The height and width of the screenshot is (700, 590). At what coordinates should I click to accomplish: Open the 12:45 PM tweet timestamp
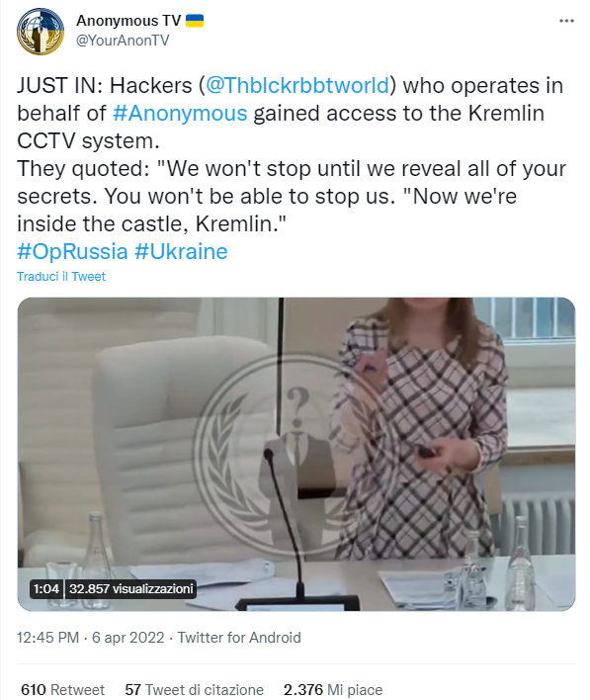[x=47, y=638]
